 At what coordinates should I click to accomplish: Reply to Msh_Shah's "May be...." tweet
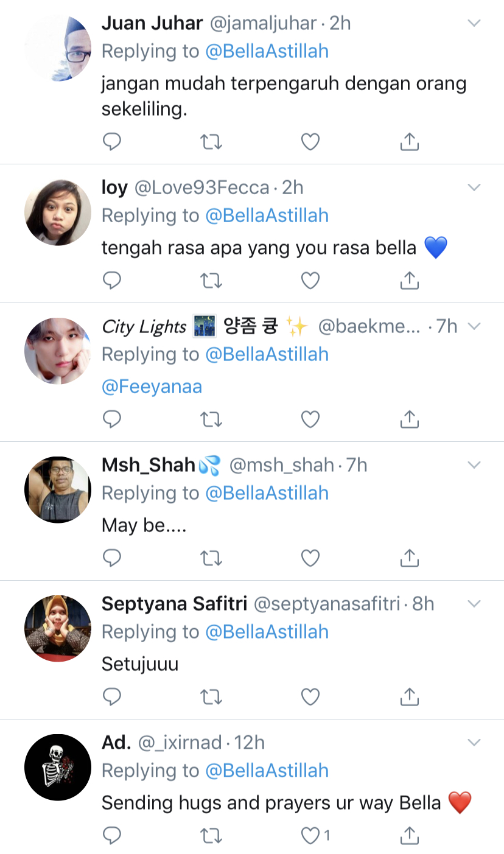112,558
